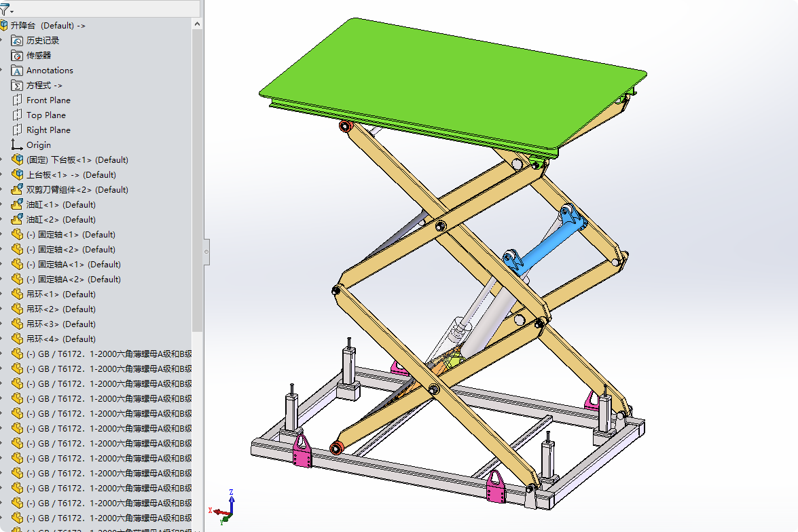
Task: Select the pink lifting ring at front-left of the base
Action: click(302, 451)
